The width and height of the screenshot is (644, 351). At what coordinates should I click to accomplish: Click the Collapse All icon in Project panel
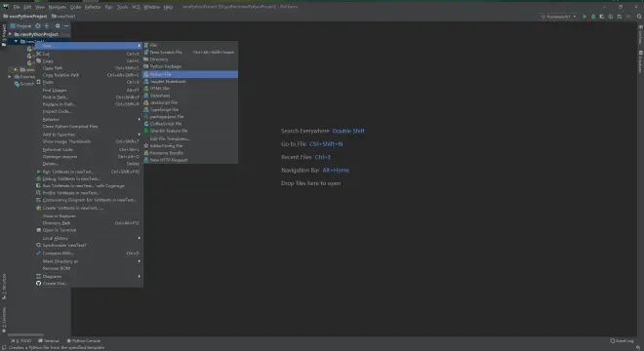click(47, 26)
